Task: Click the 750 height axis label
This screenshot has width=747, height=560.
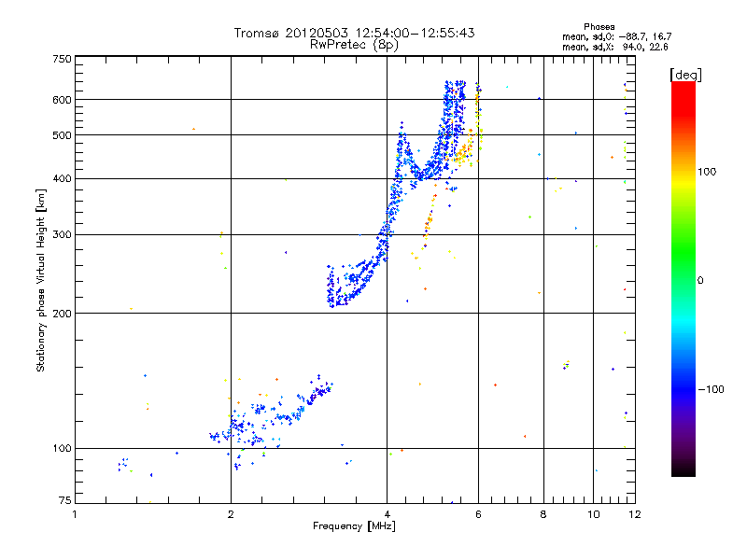Action: pyautogui.click(x=62, y=59)
